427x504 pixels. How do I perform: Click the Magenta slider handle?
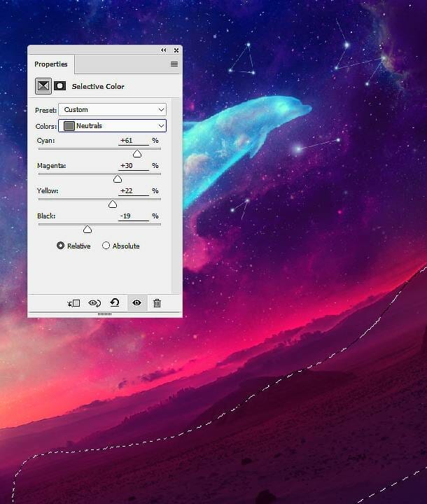pyautogui.click(x=118, y=179)
